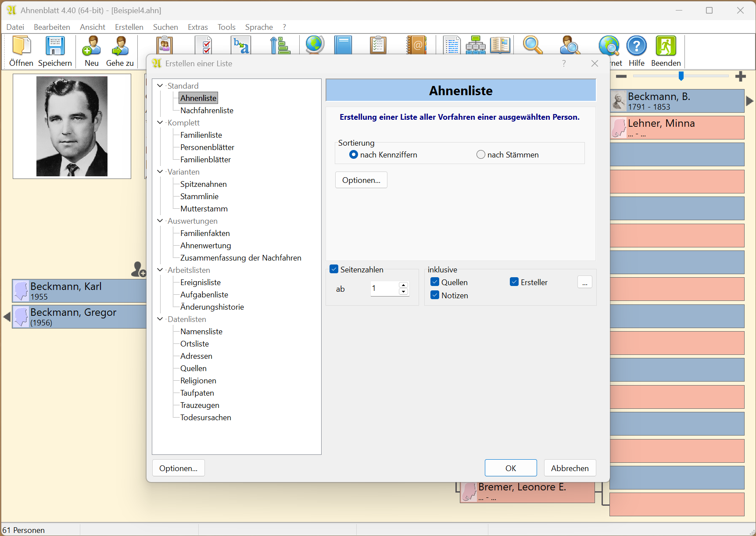The width and height of the screenshot is (756, 536).
Task: Open Hilfe with the question mark icon
Action: click(636, 46)
